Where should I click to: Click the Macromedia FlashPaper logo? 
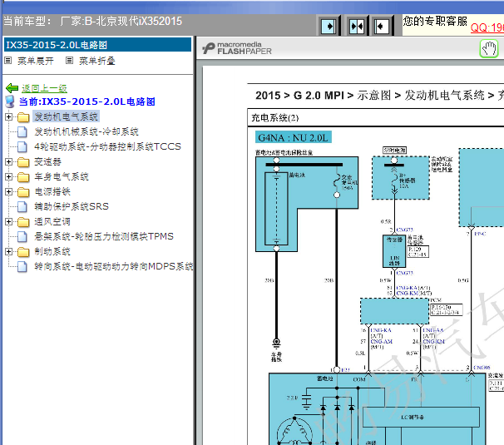point(237,48)
